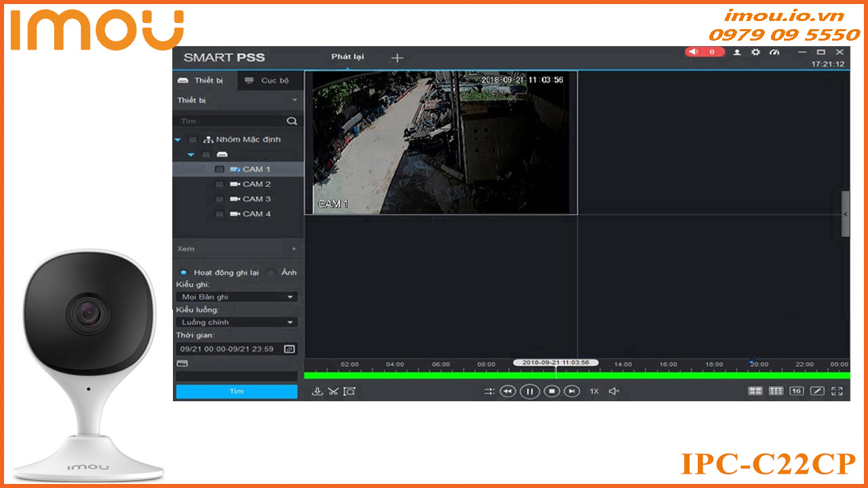
Task: Collapse the Nhóm Mặc định tree node
Action: pyautogui.click(x=178, y=140)
